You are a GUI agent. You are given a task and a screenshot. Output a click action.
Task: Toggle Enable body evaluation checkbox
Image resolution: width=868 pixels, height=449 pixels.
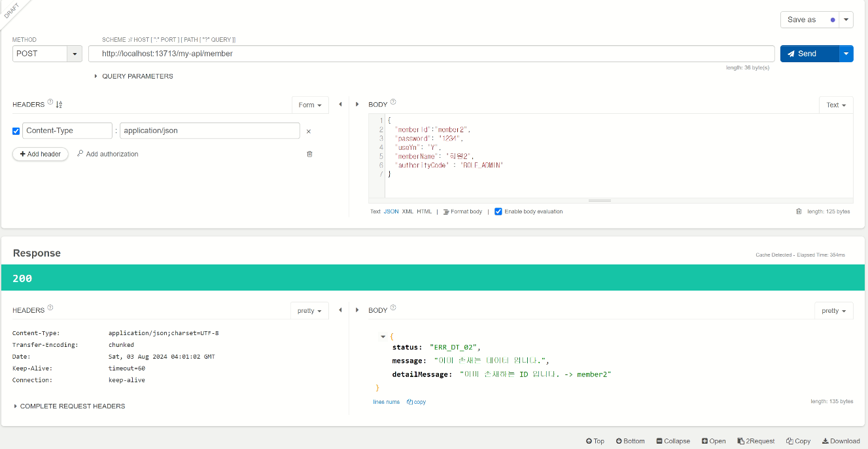(498, 211)
